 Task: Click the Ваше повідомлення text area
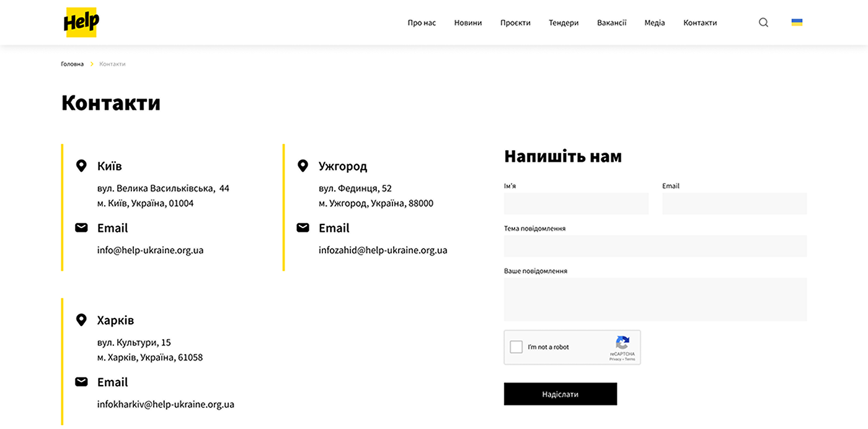655,299
